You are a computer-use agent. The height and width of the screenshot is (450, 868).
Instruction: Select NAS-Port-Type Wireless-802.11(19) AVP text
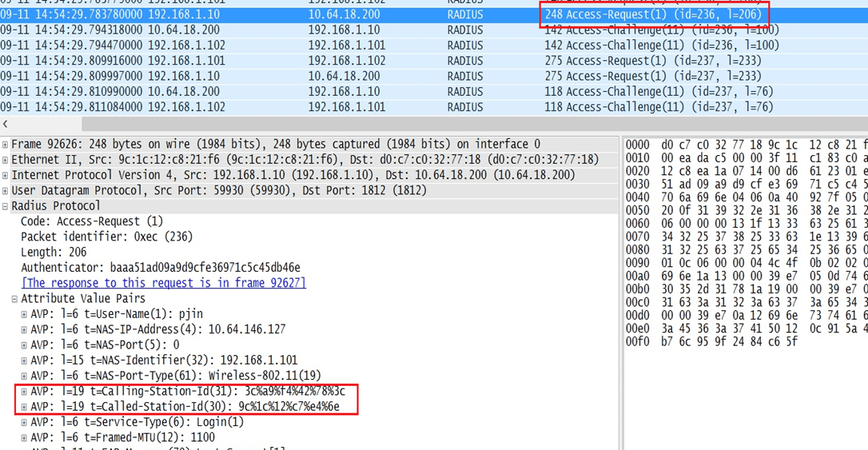[176, 376]
